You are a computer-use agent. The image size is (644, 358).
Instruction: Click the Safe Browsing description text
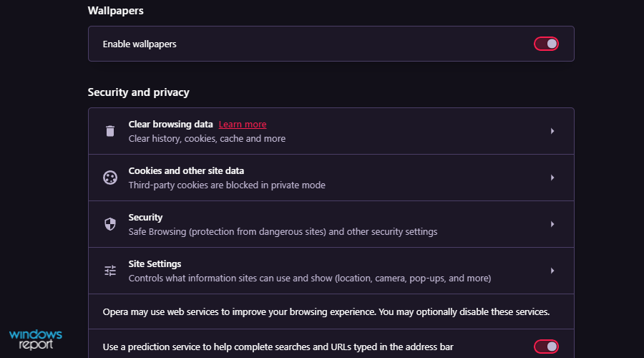click(283, 231)
